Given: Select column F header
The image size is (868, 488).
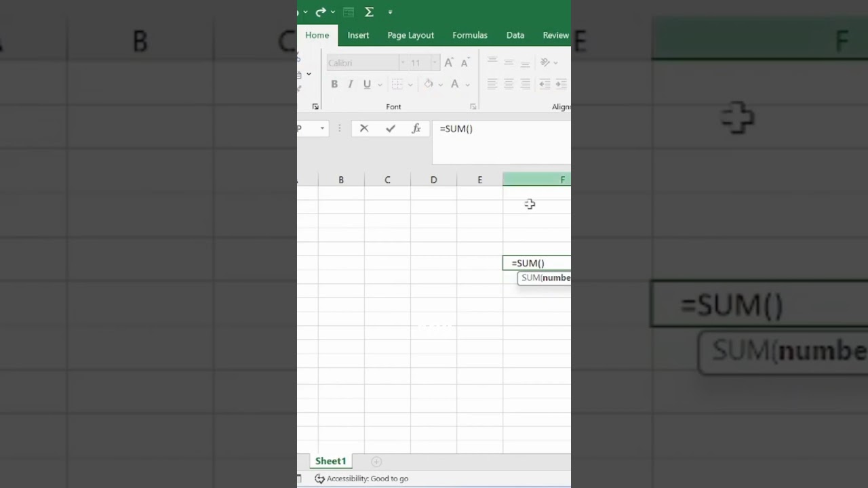Looking at the screenshot, I should click(x=537, y=180).
